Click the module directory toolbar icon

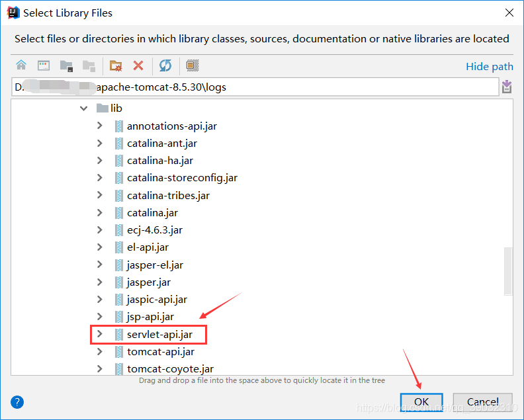[x=89, y=66]
